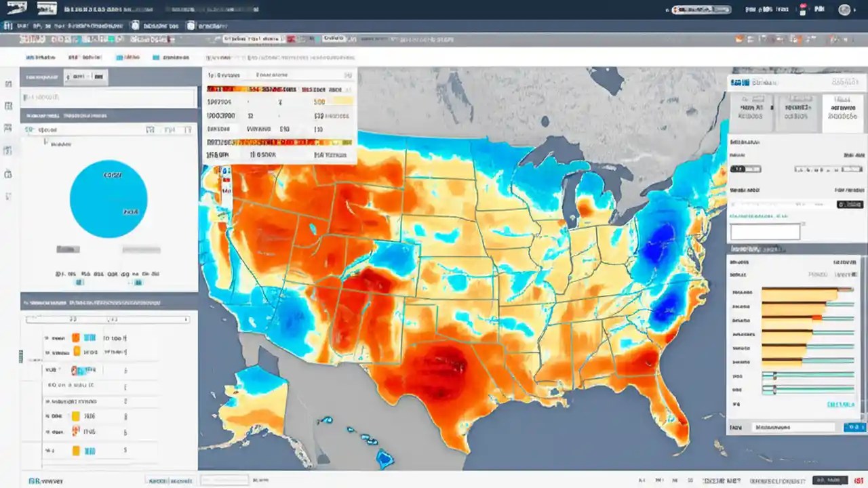Open the File menu in the top menu bar
Image resolution: width=868 pixels, height=488 pixels.
pyautogui.click(x=22, y=26)
